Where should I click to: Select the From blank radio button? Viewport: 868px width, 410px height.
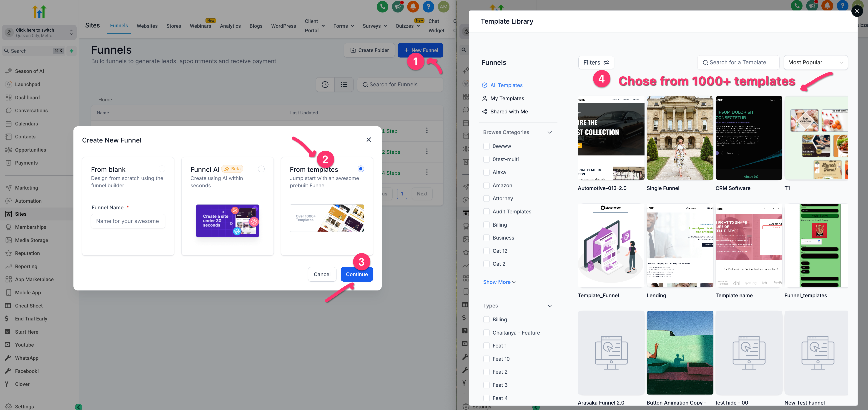point(162,169)
